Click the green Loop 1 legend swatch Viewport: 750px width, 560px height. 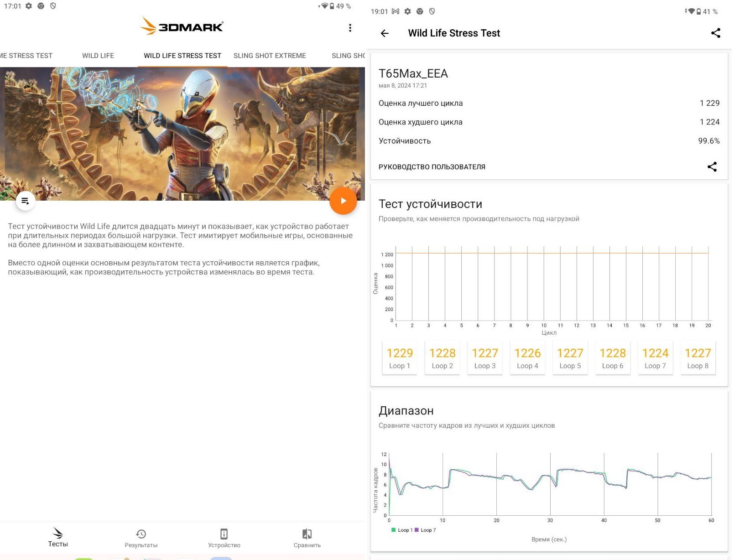(393, 530)
